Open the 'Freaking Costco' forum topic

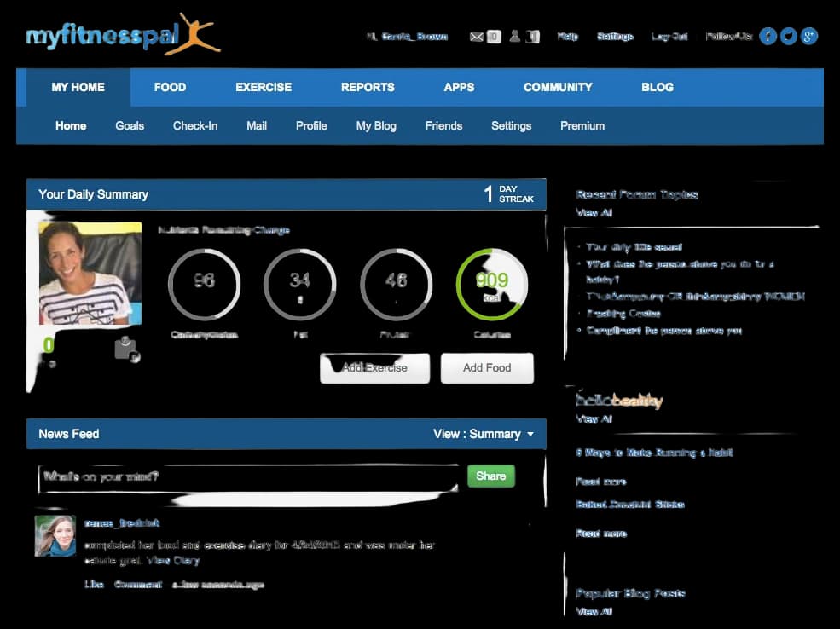623,313
